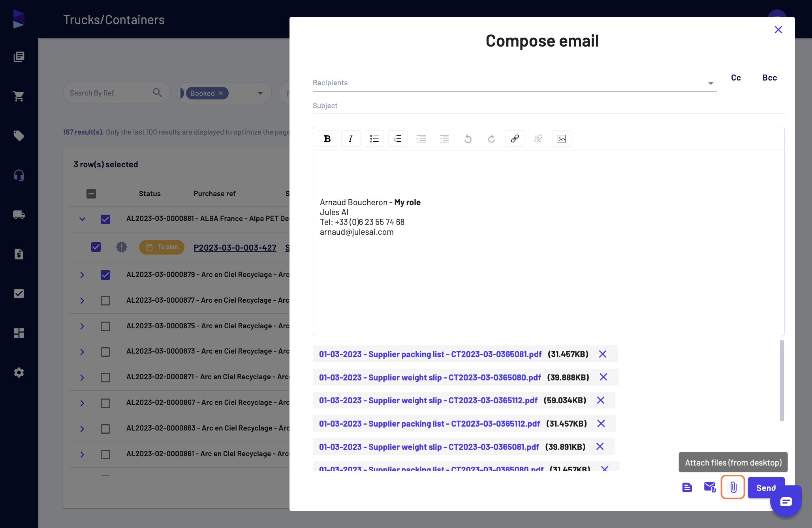Screen dimensions: 812x528
Task: Open the dashboard icon in sidebar
Action: click(x=19, y=333)
